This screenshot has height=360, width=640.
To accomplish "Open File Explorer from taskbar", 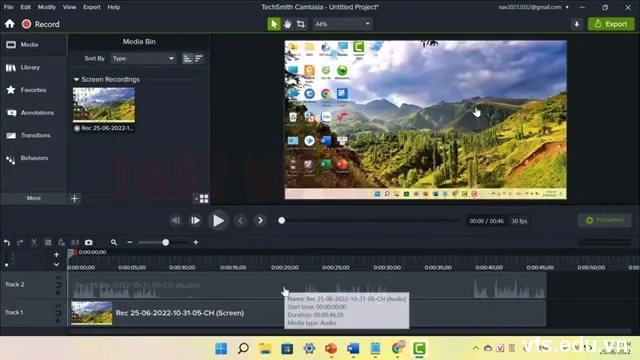I will (265, 348).
